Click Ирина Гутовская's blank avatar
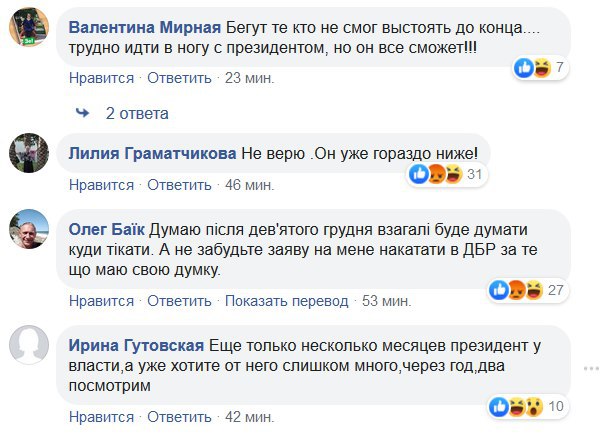The height and width of the screenshot is (445, 612). [30, 346]
